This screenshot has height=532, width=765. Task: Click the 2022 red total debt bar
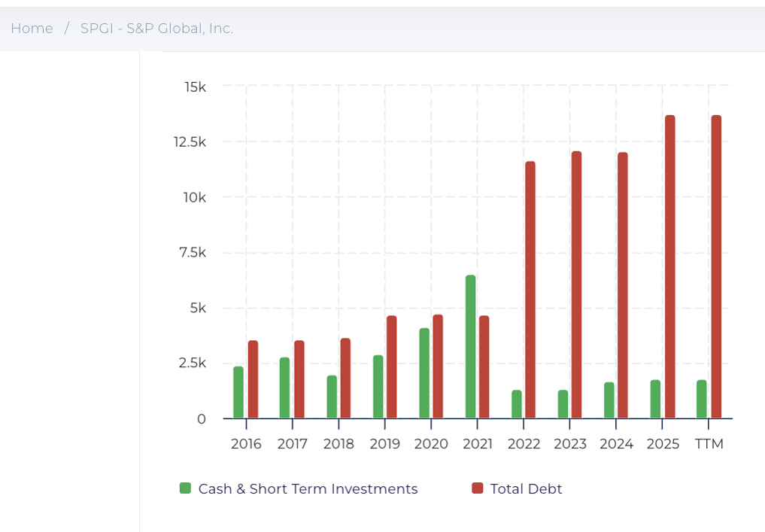click(530, 290)
